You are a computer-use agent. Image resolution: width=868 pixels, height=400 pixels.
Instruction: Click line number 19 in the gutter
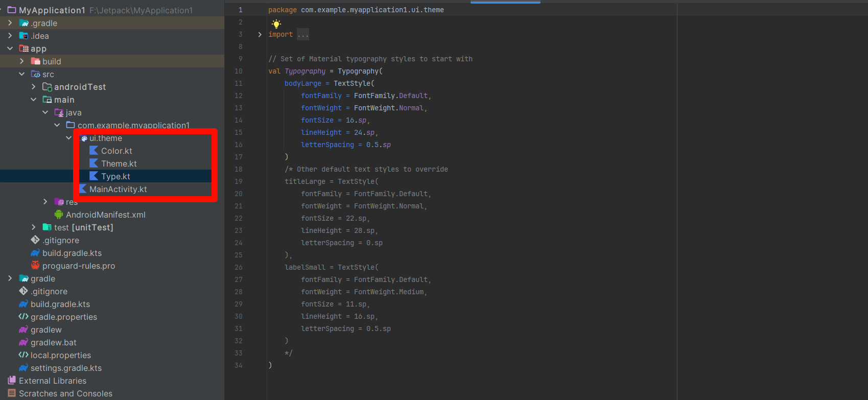coord(239,181)
